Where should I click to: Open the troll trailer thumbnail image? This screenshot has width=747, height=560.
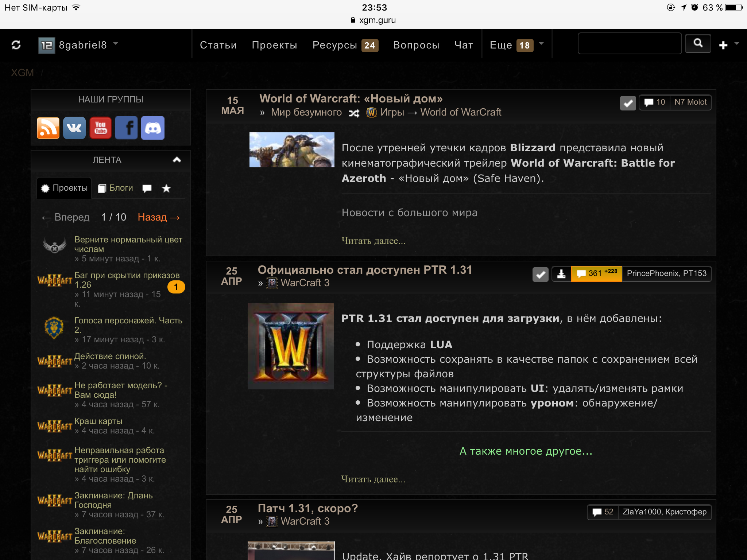(x=292, y=150)
